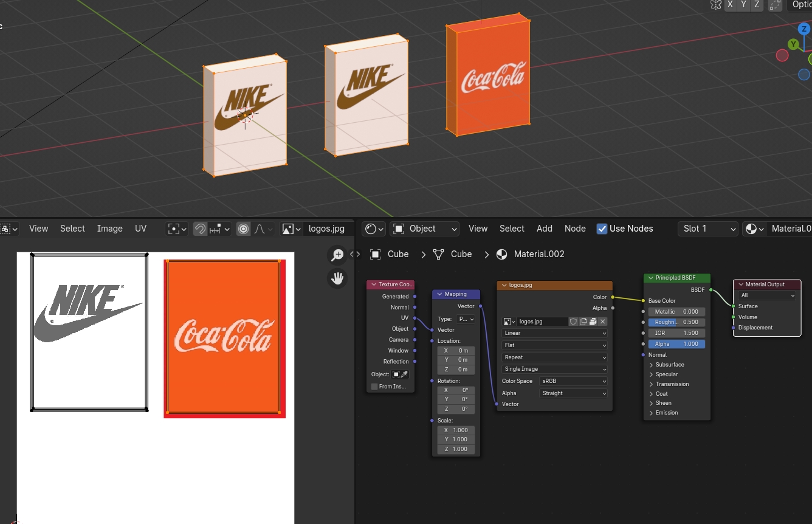This screenshot has width=812, height=524.
Task: Open the Flat projection dropdown
Action: 554,345
